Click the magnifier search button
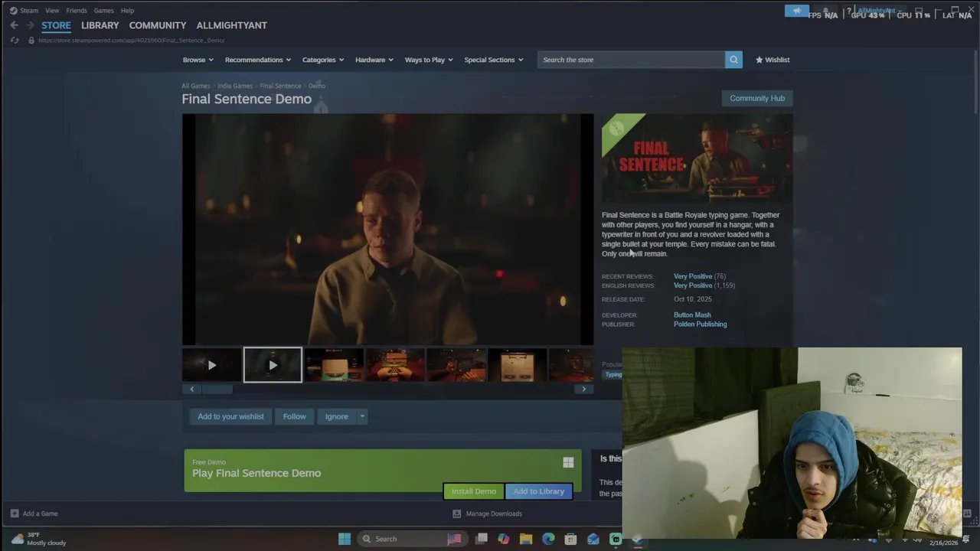This screenshot has width=980, height=551. [x=733, y=60]
